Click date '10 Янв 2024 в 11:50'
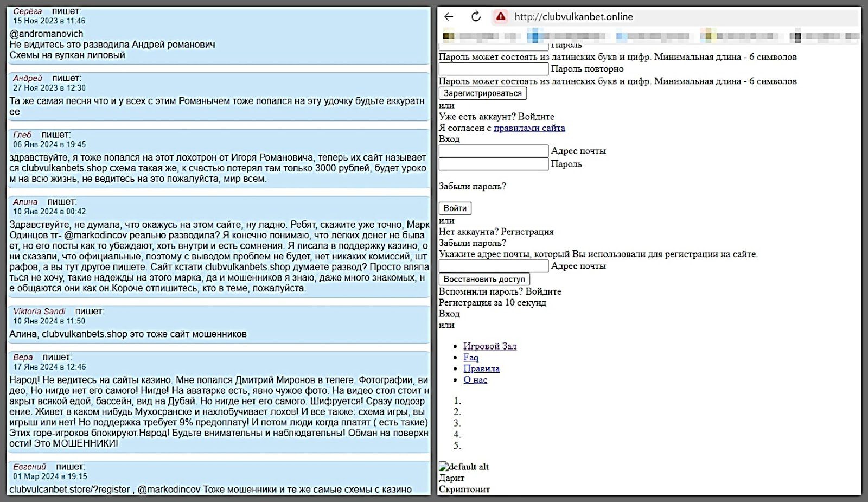Viewport: 868px width, 502px height. click(x=49, y=321)
